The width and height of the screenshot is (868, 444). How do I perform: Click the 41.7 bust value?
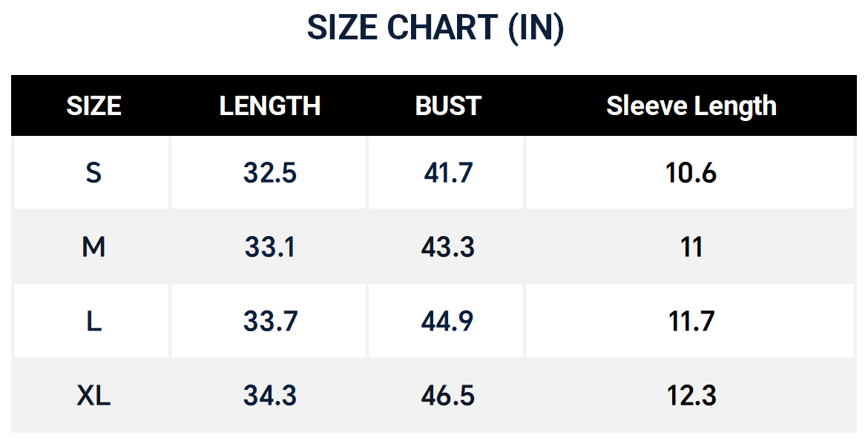[448, 172]
